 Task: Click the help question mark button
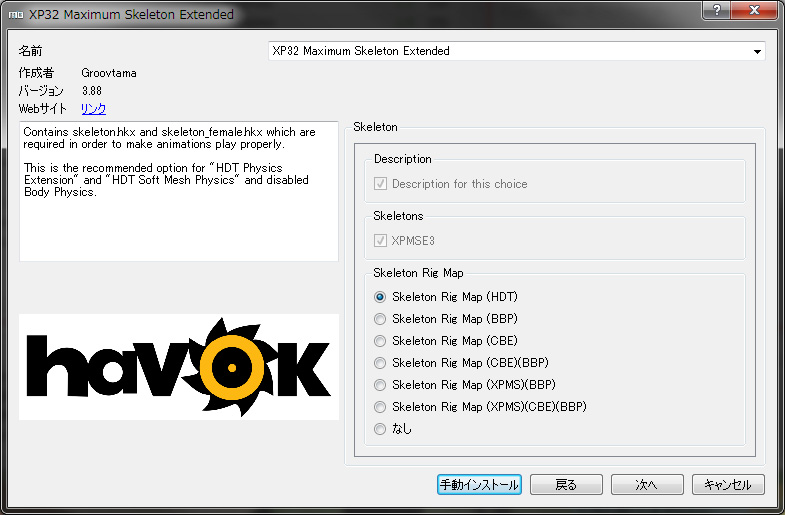click(716, 10)
